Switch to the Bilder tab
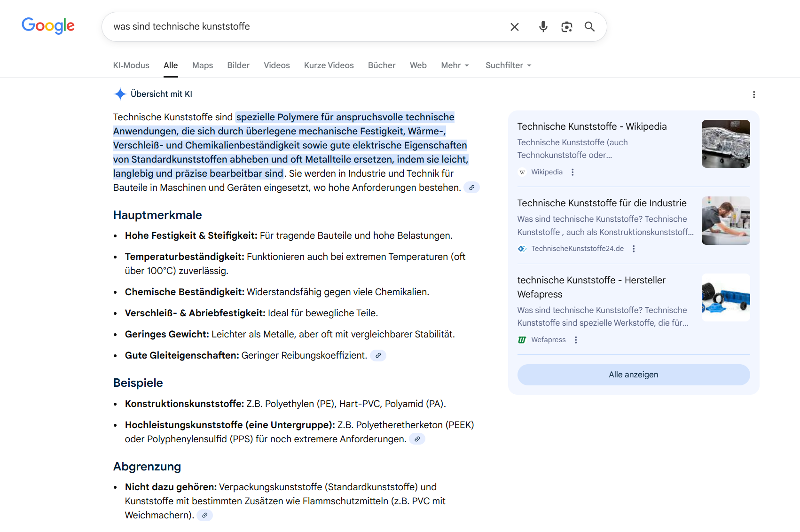The width and height of the screenshot is (800, 532). click(x=238, y=65)
